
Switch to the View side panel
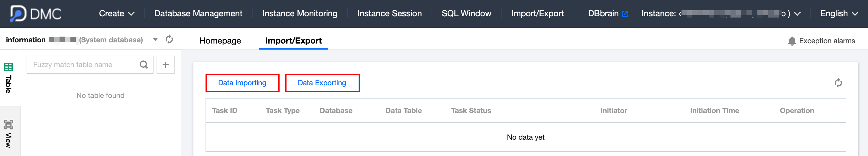point(8,133)
